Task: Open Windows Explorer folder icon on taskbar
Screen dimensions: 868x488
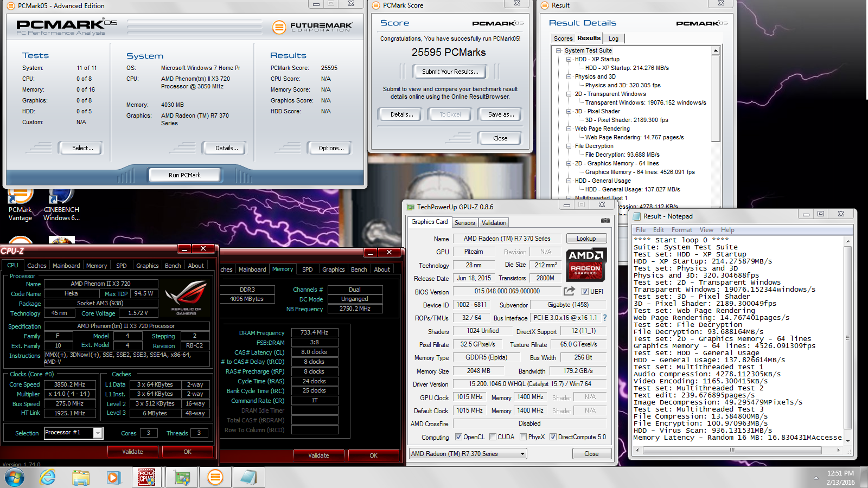Action: tap(81, 478)
